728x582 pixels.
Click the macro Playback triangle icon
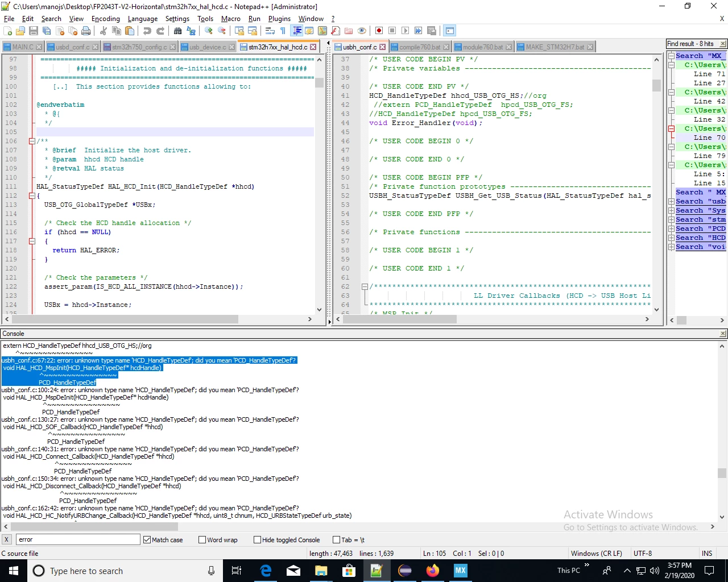tap(405, 31)
